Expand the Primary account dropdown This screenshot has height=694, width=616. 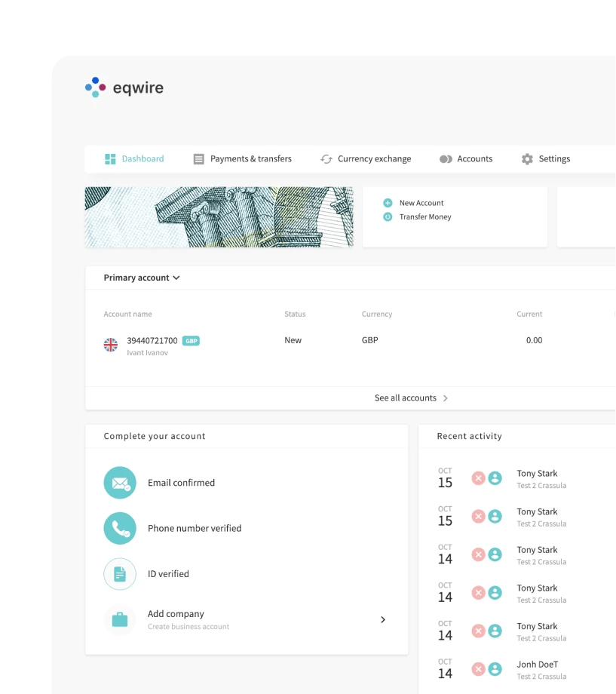[x=142, y=278]
